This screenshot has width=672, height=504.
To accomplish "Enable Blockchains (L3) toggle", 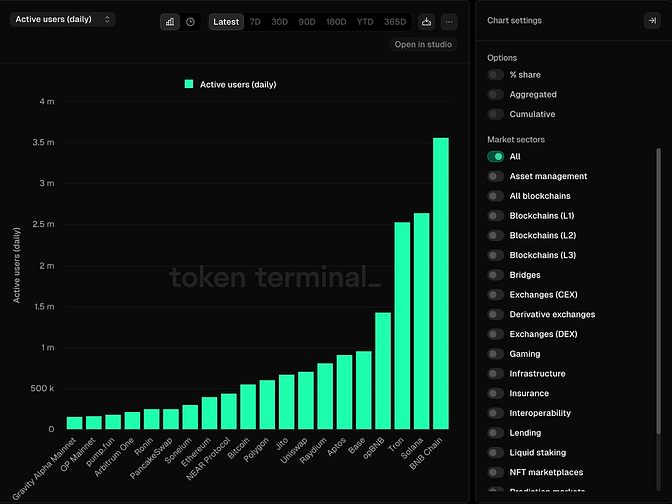I will click(x=495, y=255).
